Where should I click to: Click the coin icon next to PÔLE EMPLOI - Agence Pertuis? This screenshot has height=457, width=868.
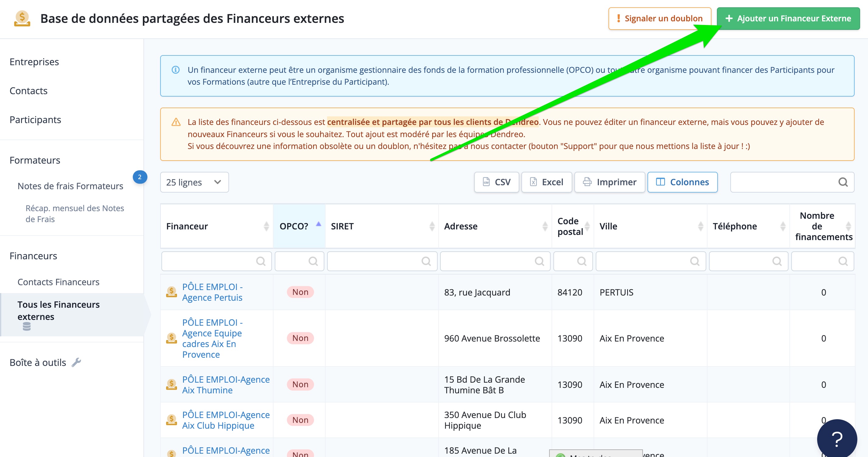(171, 292)
